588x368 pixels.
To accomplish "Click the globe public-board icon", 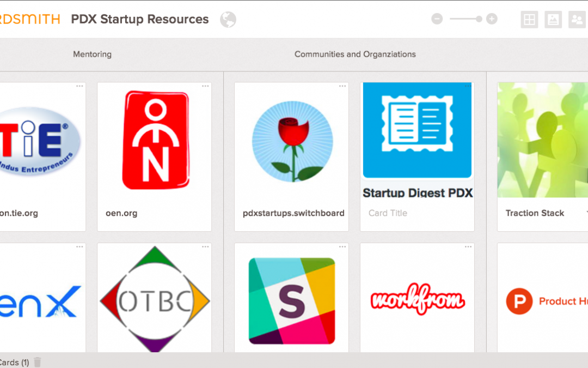I will click(x=228, y=20).
